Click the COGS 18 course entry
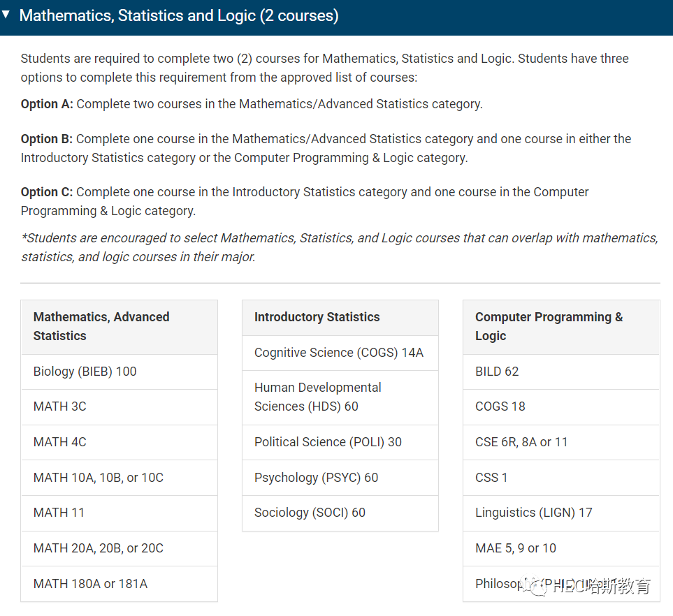 coord(561,406)
